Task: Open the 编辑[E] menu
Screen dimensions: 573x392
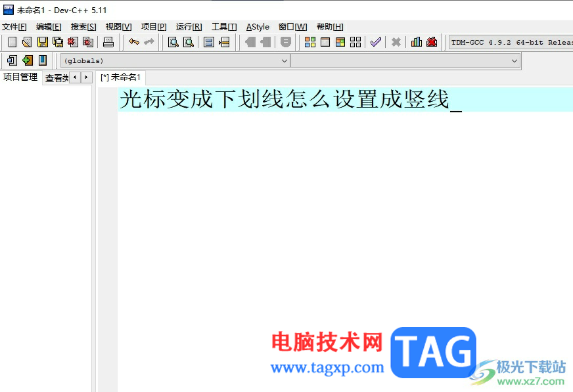Action: click(49, 27)
